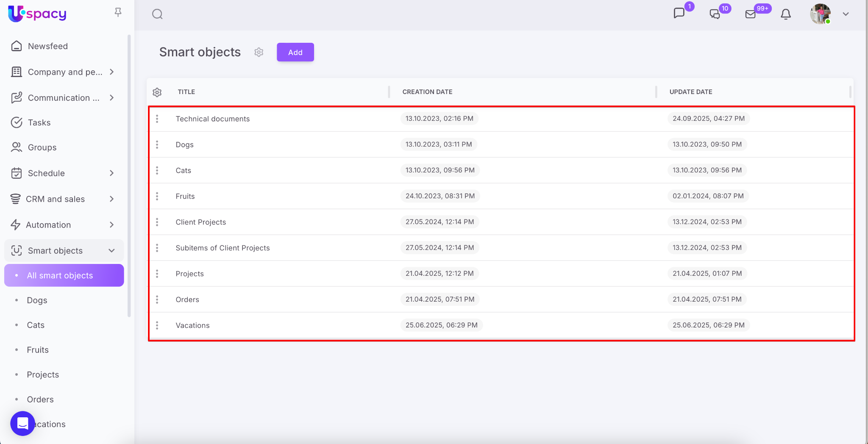Image resolution: width=868 pixels, height=444 pixels.
Task: Open the email inbox icon showing 99+
Action: click(751, 14)
